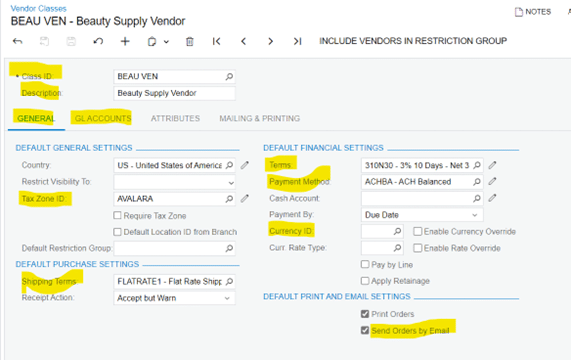
Task: Open Class ID lookup magnifier
Action: (229, 76)
